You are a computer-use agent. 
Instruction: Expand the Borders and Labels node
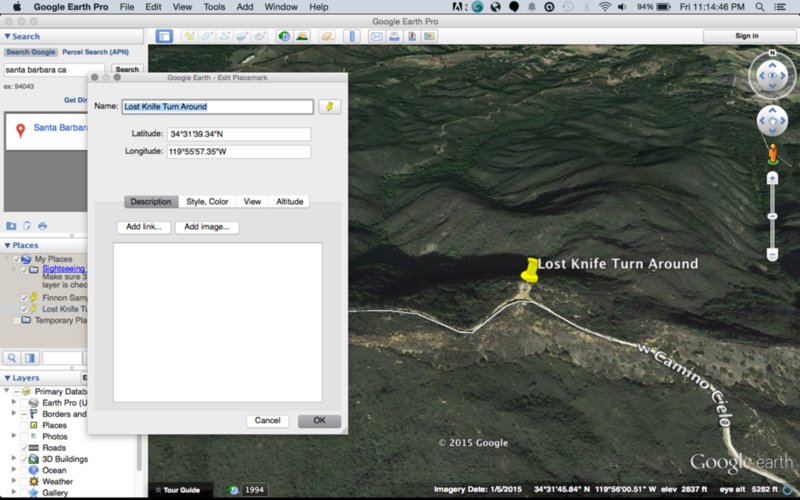tap(14, 413)
